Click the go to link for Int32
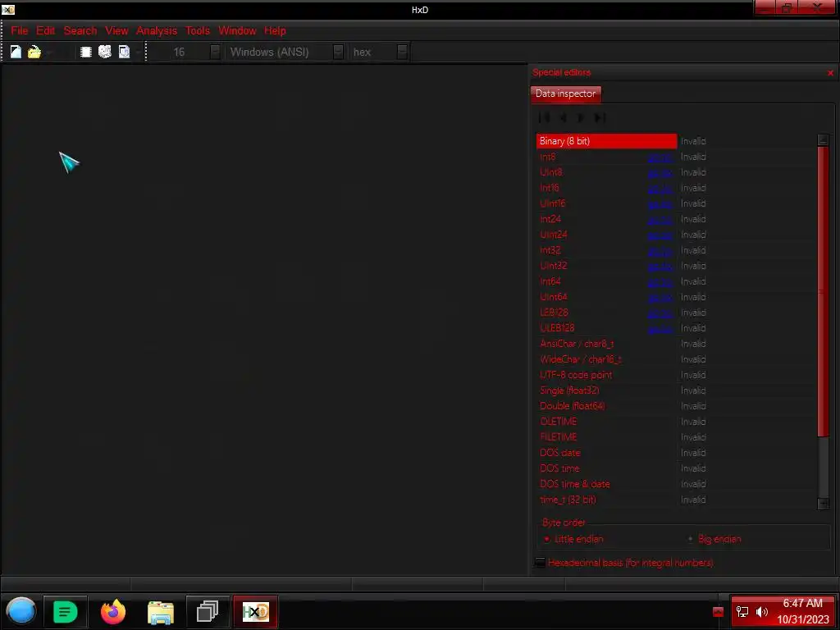 pyautogui.click(x=660, y=250)
